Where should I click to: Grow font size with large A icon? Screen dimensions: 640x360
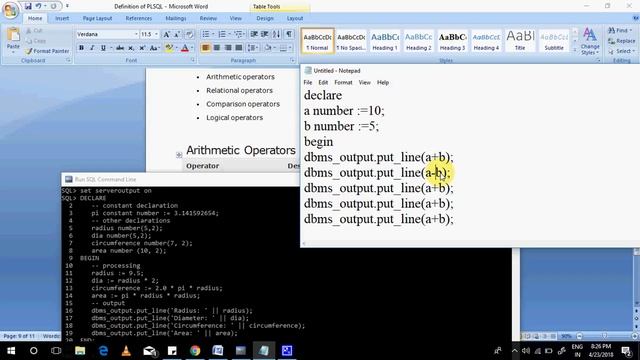pos(167,35)
